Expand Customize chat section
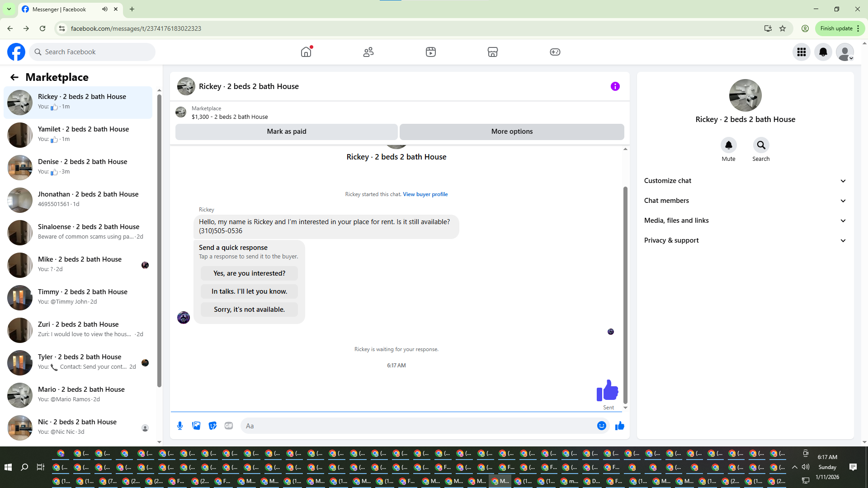This screenshot has height=488, width=868. coord(745,181)
